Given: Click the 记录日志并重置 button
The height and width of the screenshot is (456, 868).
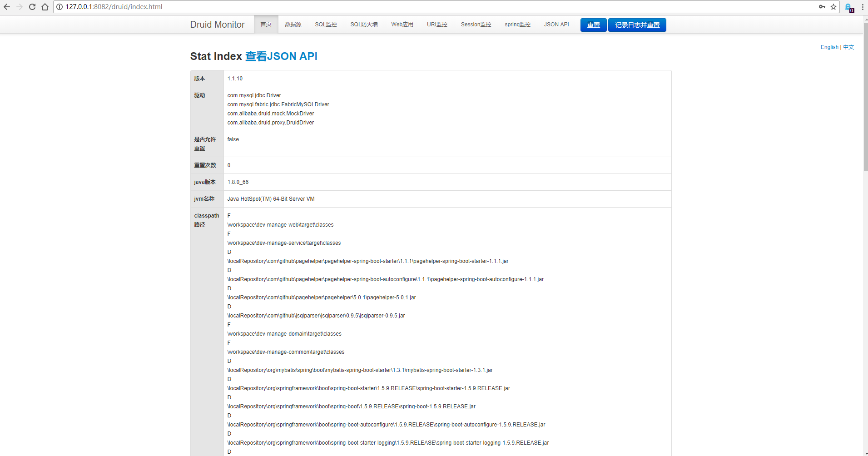Looking at the screenshot, I should pyautogui.click(x=637, y=25).
